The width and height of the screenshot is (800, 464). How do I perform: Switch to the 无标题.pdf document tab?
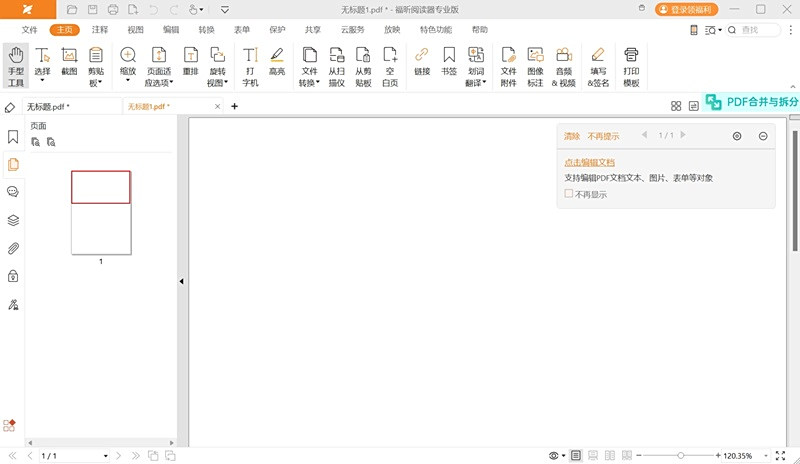tap(46, 106)
